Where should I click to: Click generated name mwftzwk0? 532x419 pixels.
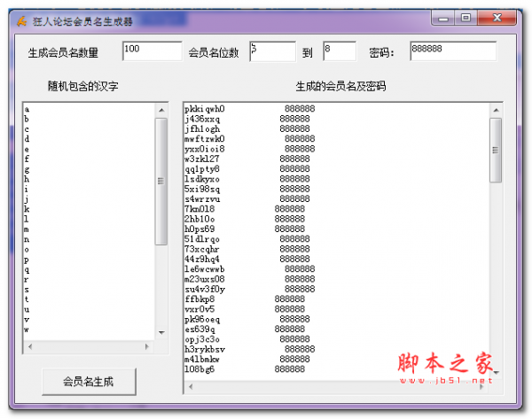pos(205,139)
